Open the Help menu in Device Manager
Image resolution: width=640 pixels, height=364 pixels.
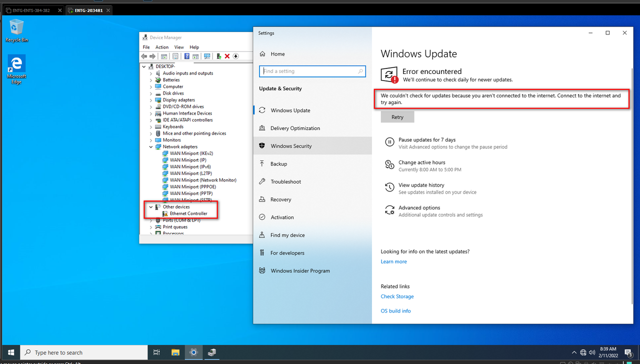click(x=194, y=47)
